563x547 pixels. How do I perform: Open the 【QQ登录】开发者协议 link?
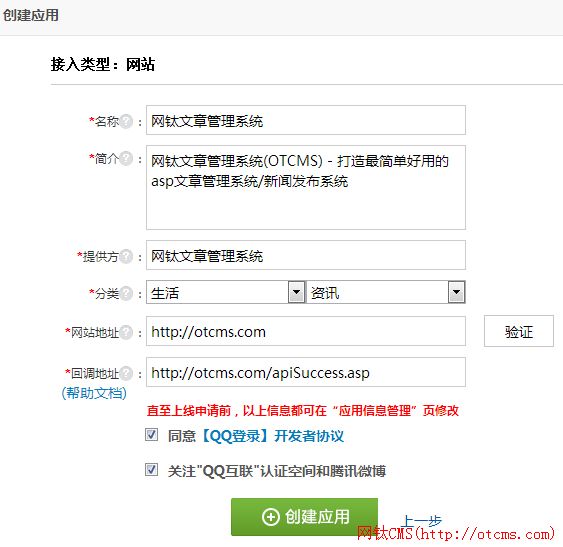[x=271, y=436]
